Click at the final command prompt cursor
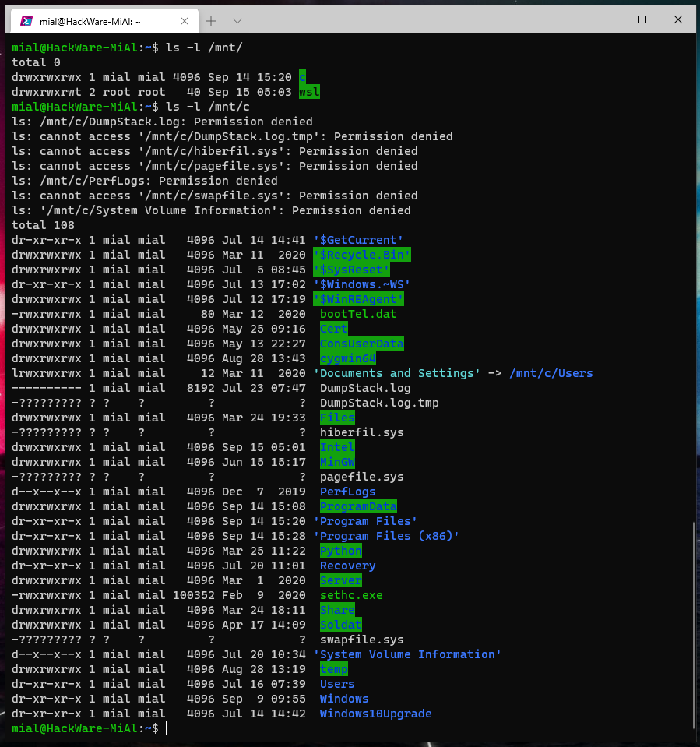Screen dimensions: 700x747 [x=167, y=728]
